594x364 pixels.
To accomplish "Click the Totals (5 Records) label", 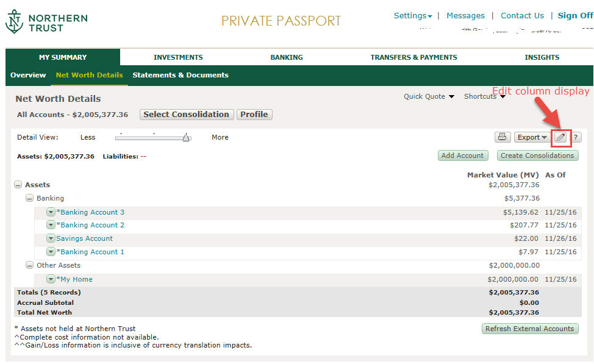I will [49, 293].
